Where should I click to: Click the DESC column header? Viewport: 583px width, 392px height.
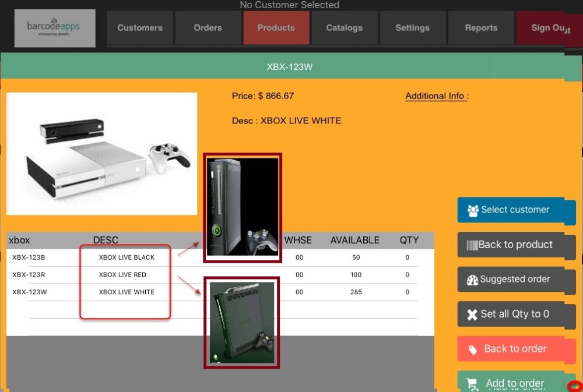click(x=106, y=240)
